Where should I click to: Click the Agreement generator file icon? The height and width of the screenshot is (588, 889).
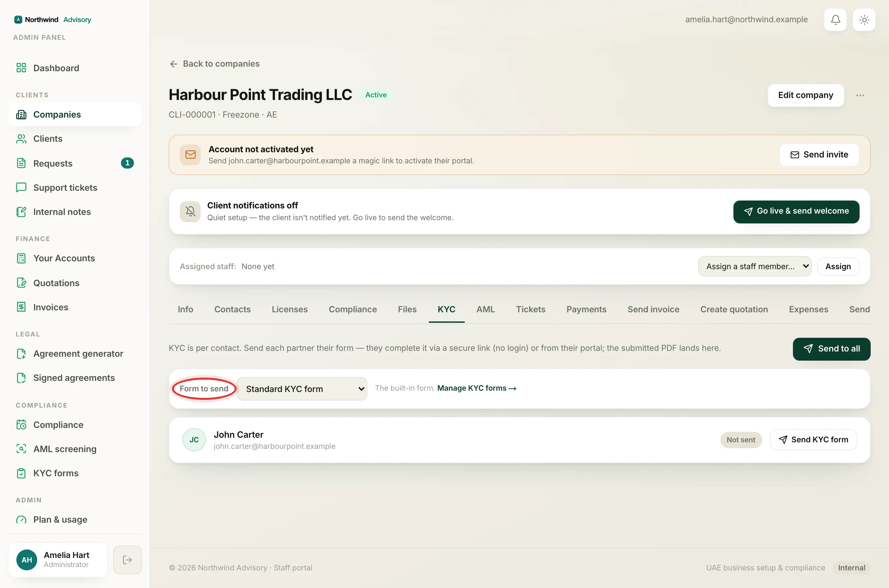[21, 354]
